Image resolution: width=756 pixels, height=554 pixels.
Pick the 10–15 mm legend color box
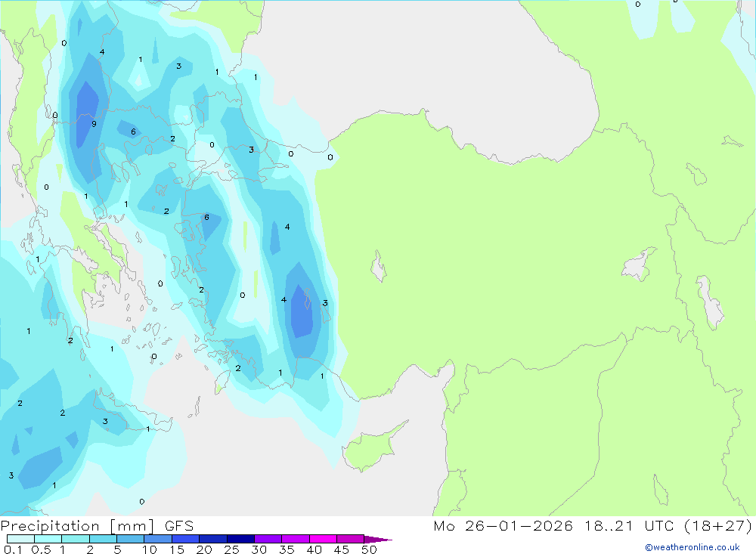[x=158, y=539]
